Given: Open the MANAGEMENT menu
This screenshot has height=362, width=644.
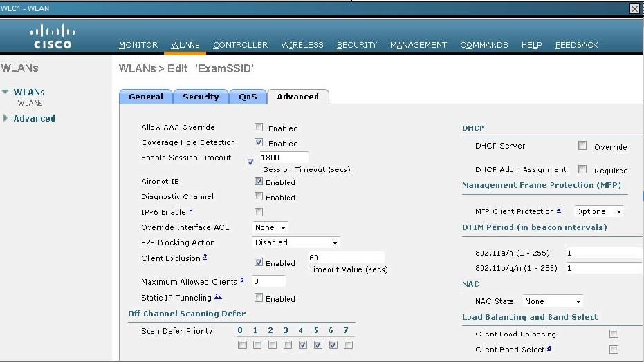Looking at the screenshot, I should coord(418,45).
